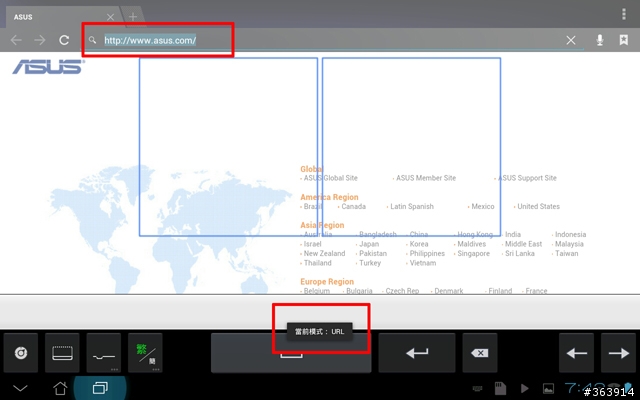
Task: Open the ASUS Global Site link
Action: (x=330, y=178)
